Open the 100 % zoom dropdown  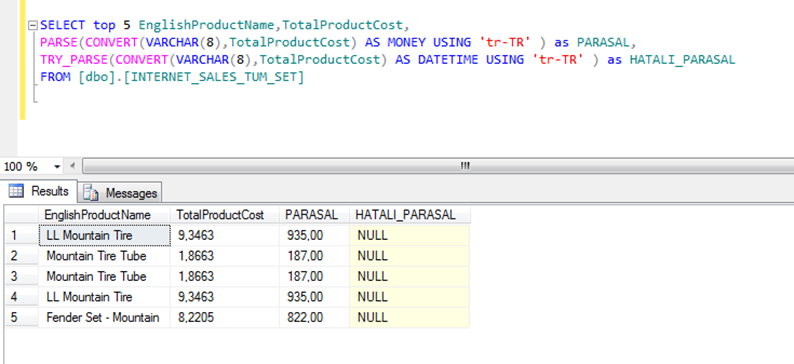[x=57, y=167]
